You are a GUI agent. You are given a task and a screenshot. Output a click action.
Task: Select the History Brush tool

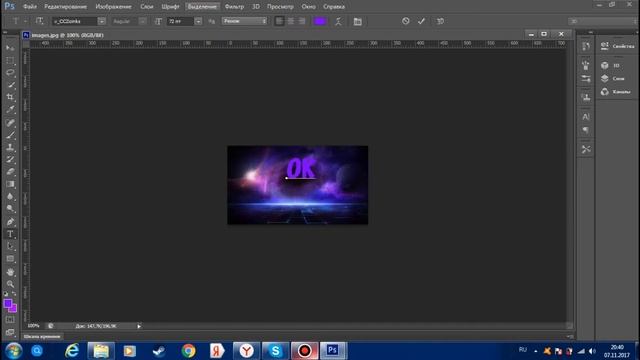(10, 160)
